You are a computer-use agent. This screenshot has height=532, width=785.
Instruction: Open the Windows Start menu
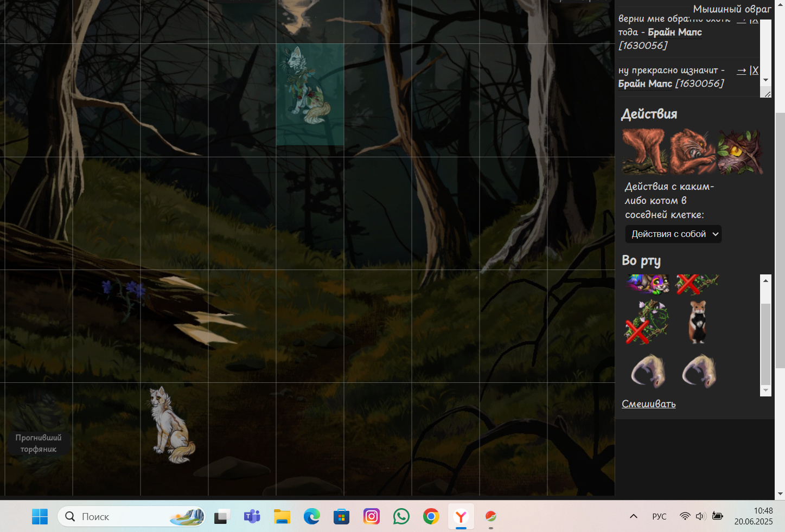pos(40,516)
